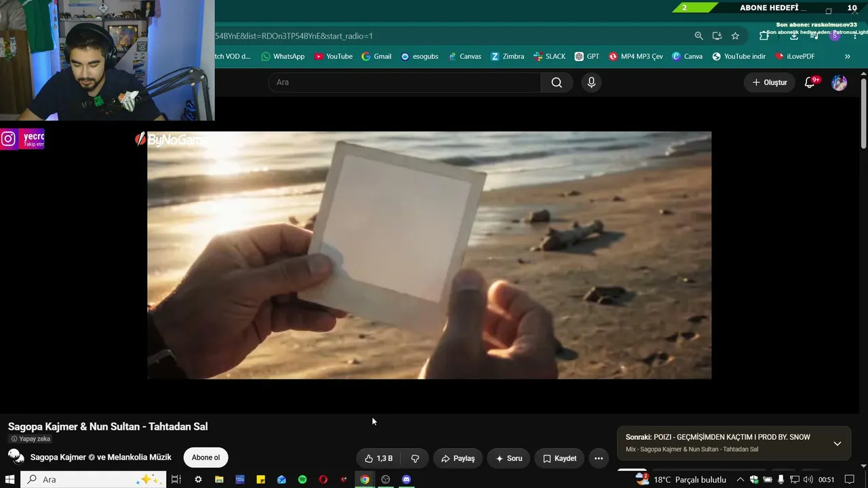The image size is (868, 488).
Task: Open the Sagopa Kajmer channel avatar
Action: click(x=16, y=457)
